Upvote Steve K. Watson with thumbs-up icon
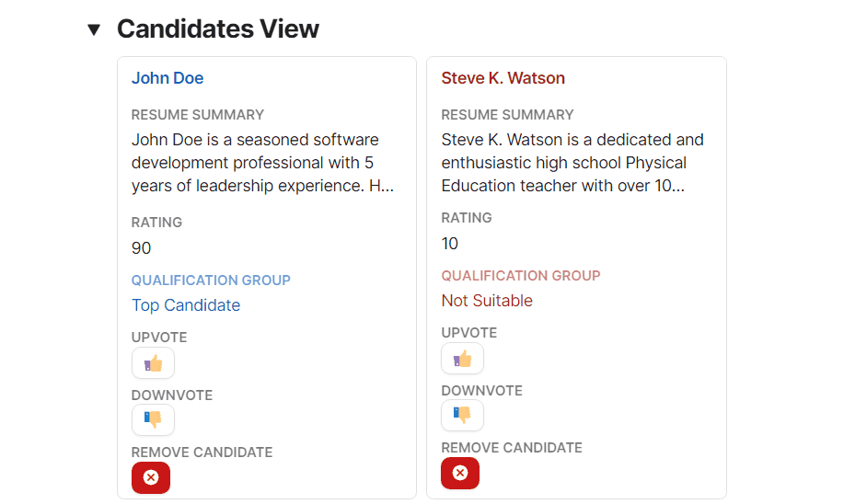The width and height of the screenshot is (867, 504). pyautogui.click(x=462, y=359)
